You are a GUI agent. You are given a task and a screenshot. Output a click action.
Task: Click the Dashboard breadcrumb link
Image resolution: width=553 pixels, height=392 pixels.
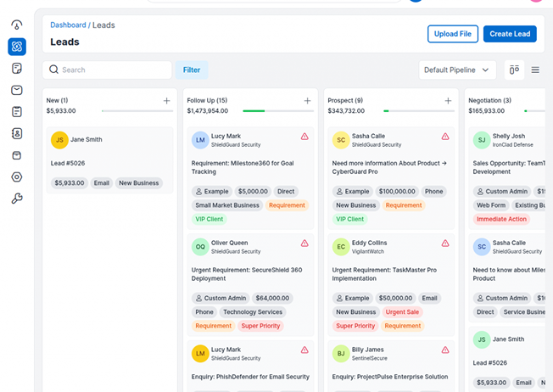[68, 25]
